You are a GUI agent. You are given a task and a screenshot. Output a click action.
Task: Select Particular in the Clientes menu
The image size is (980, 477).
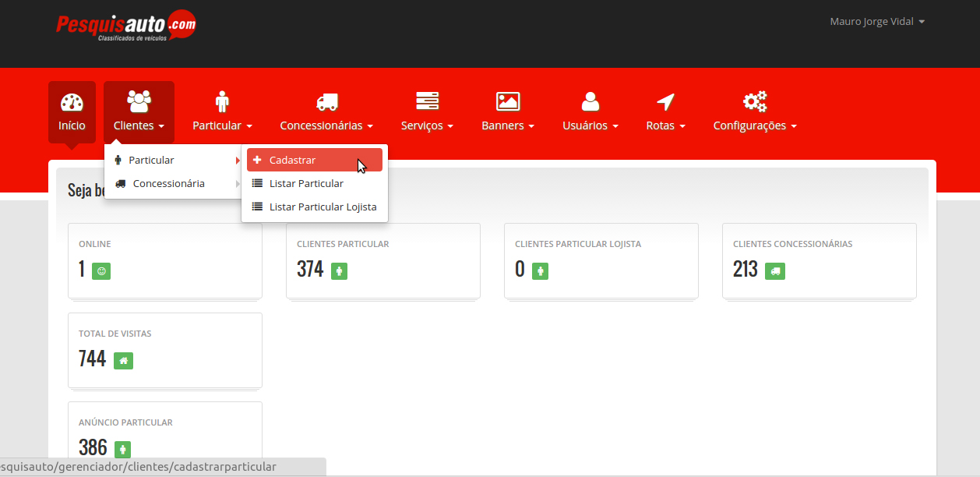click(x=172, y=160)
